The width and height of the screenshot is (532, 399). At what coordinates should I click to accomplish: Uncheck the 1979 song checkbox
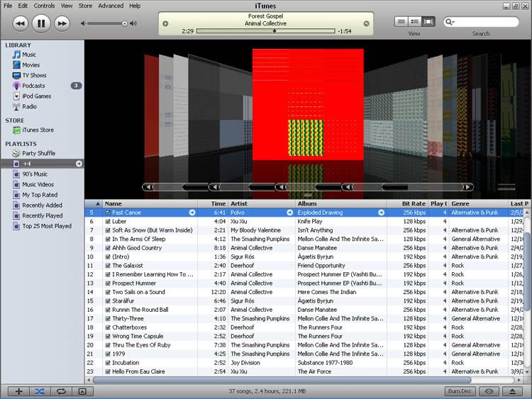(x=108, y=354)
